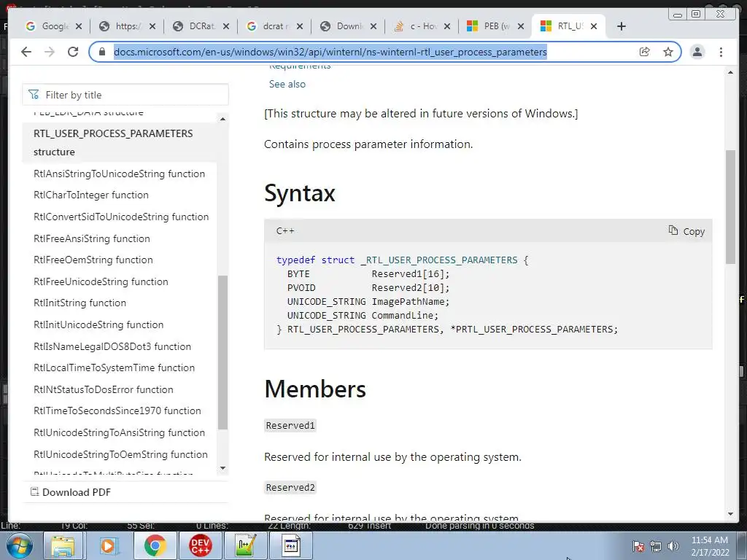This screenshot has width=747, height=560.
Task: Click sidebar list scroll-down arrow
Action: (222, 468)
